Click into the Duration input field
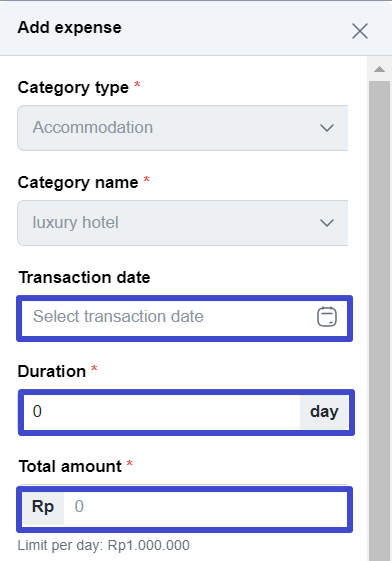This screenshot has height=561, width=392. tap(162, 412)
